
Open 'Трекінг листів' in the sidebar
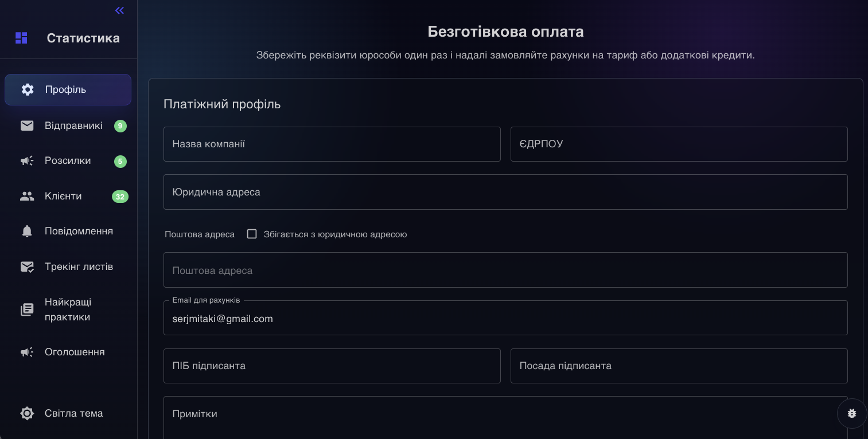[79, 266]
